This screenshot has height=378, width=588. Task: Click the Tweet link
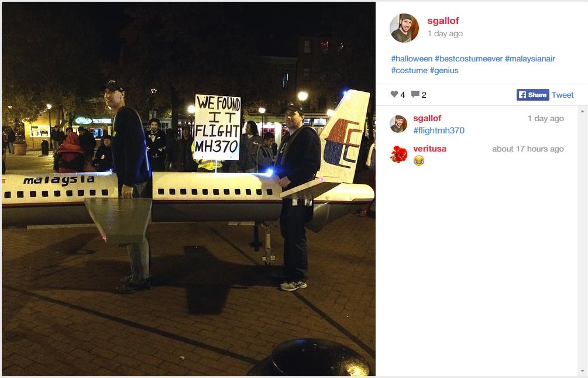(562, 95)
